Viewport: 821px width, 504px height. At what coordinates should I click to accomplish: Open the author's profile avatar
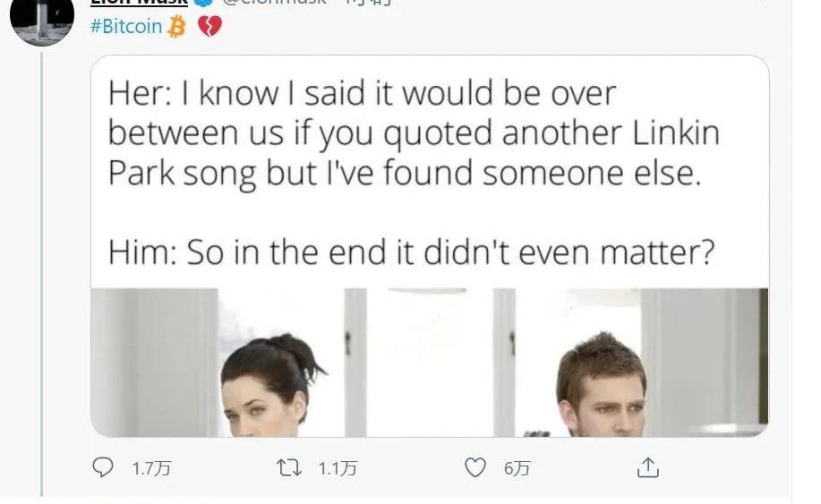pos(41,20)
